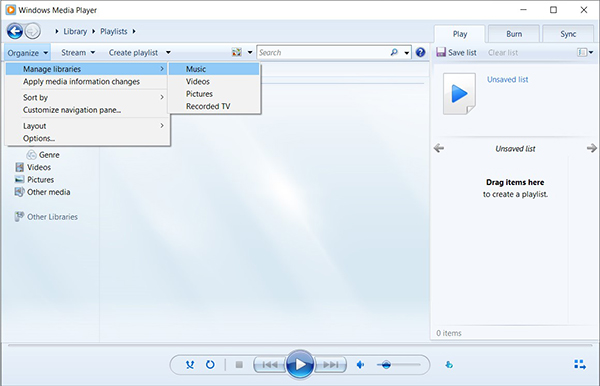This screenshot has width=600, height=386.
Task: Minimize the Windows Media Player window
Action: 523,10
